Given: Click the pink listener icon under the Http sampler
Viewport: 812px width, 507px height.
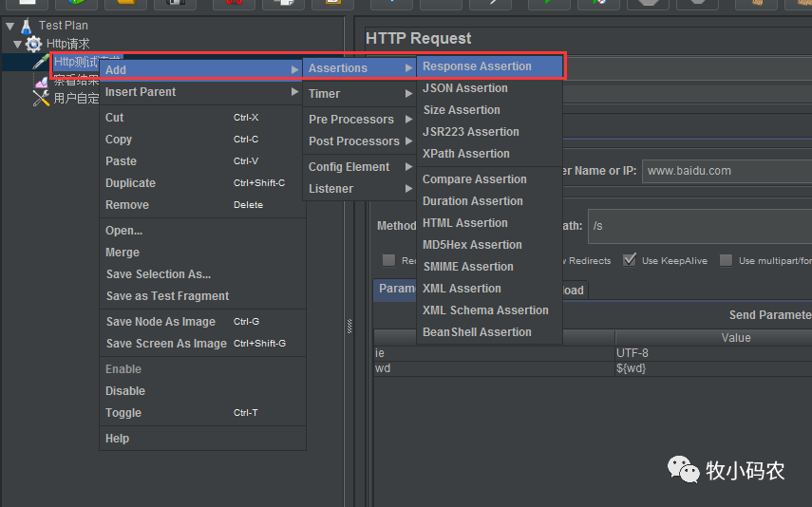Looking at the screenshot, I should pyautogui.click(x=42, y=82).
